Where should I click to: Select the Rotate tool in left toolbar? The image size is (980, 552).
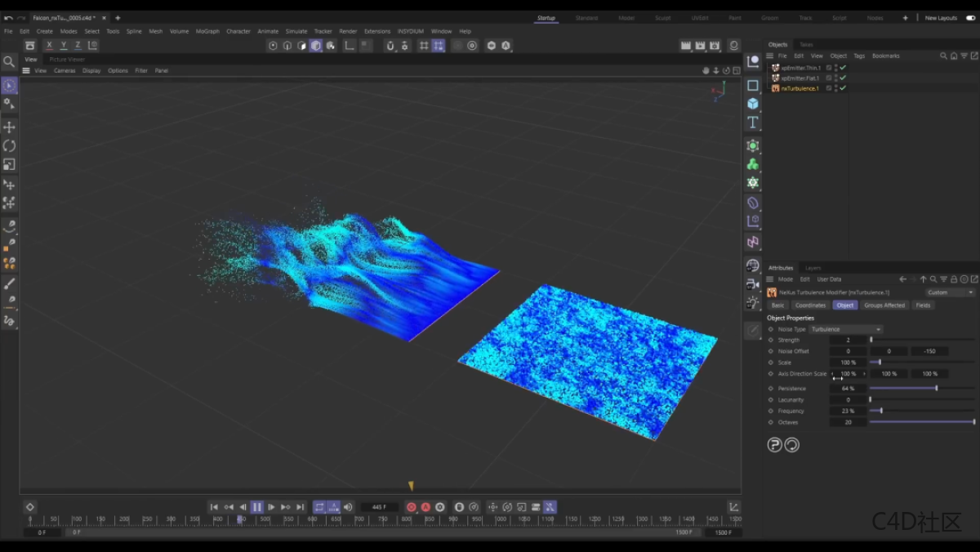click(x=9, y=146)
